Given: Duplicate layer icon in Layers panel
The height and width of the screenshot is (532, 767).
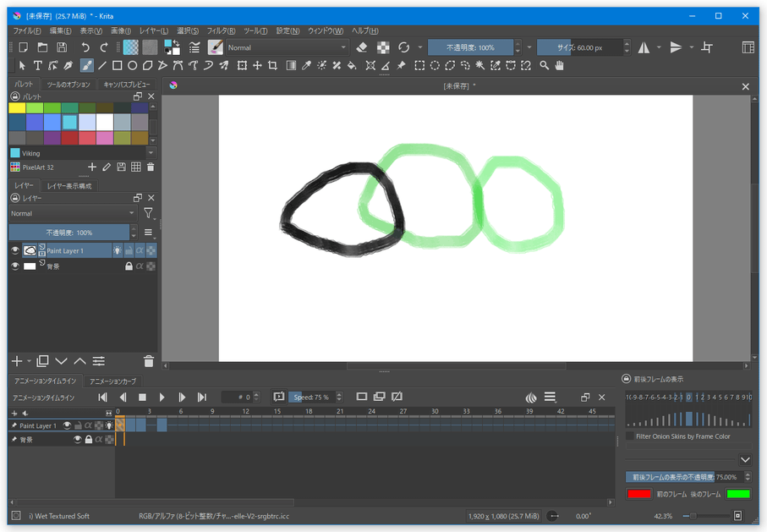Looking at the screenshot, I should pos(42,361).
